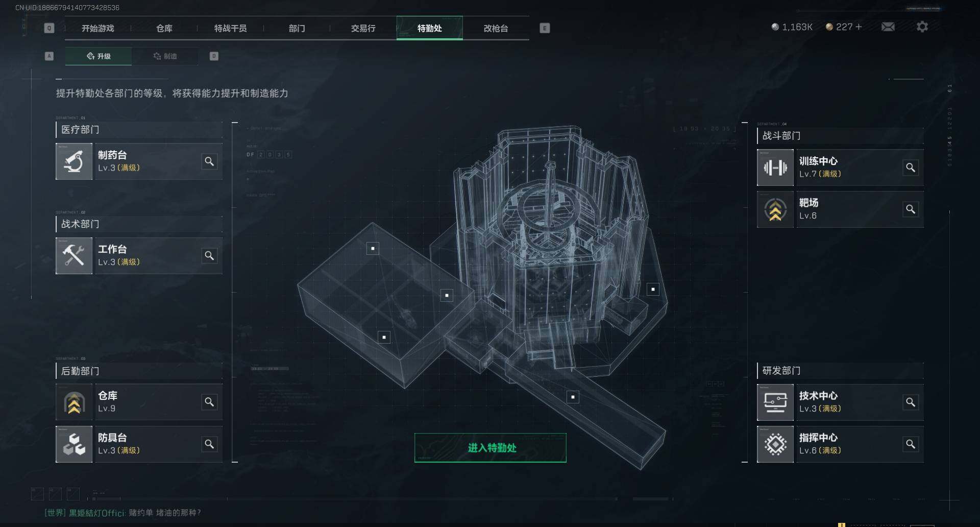Inspect 仓库 Lv.9 with magnifier button
980x527 pixels.
click(x=209, y=402)
